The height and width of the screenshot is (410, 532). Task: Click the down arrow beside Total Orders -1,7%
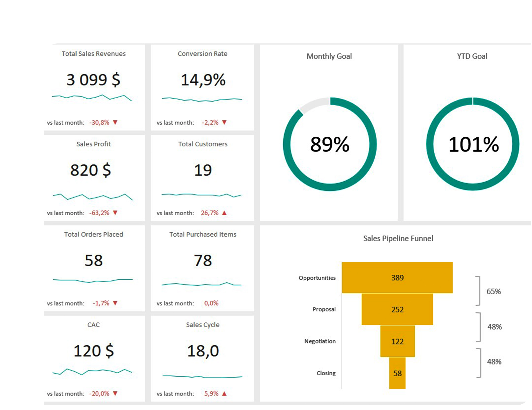115,303
